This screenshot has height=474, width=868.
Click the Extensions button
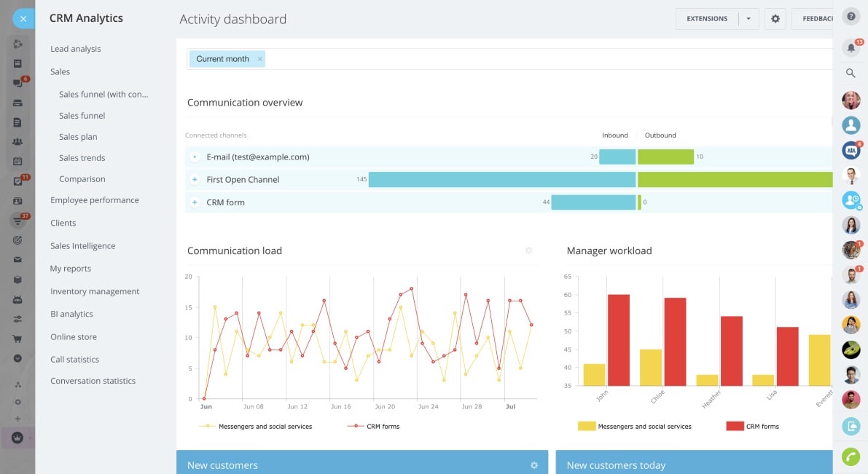pyautogui.click(x=707, y=19)
